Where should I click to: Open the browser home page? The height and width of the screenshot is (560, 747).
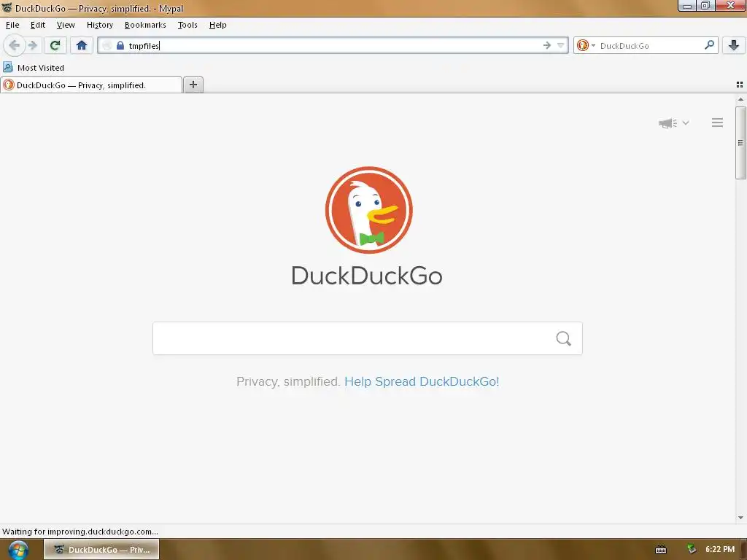(82, 46)
